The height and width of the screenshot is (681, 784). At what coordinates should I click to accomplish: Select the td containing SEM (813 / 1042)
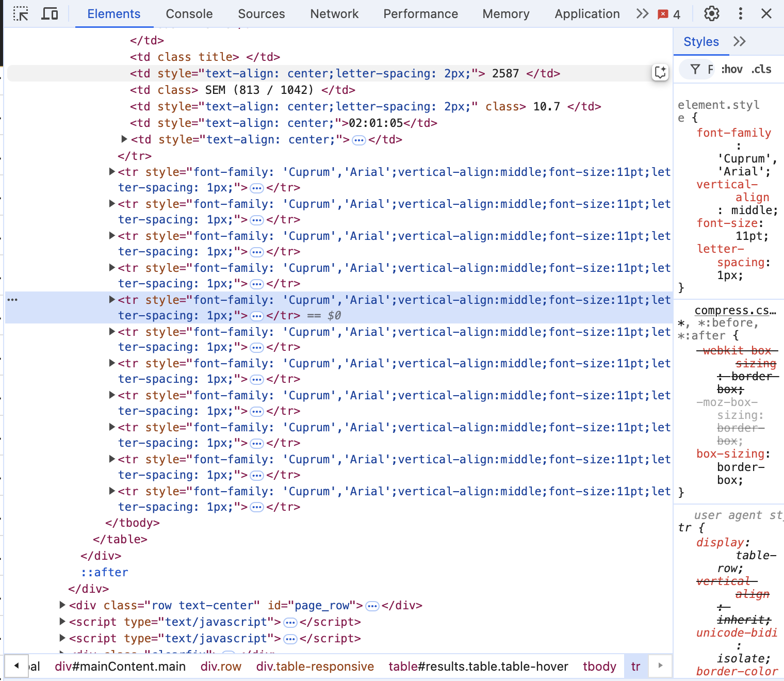(x=242, y=90)
